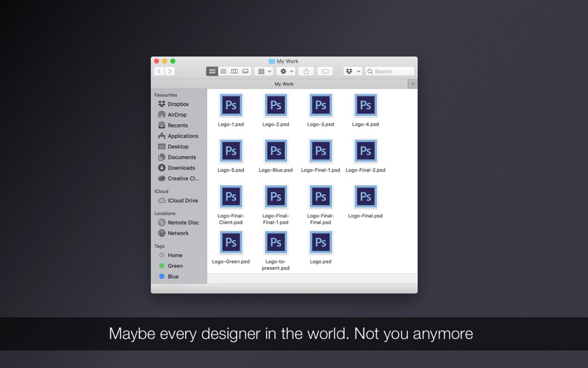This screenshot has width=588, height=368.
Task: Switch to gallery view in toolbar
Action: pos(246,71)
